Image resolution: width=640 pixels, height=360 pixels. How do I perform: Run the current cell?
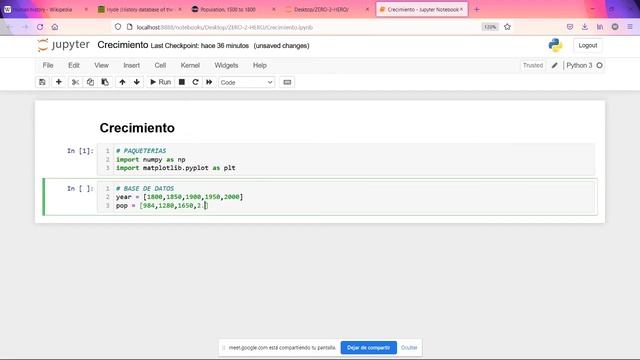pyautogui.click(x=160, y=82)
